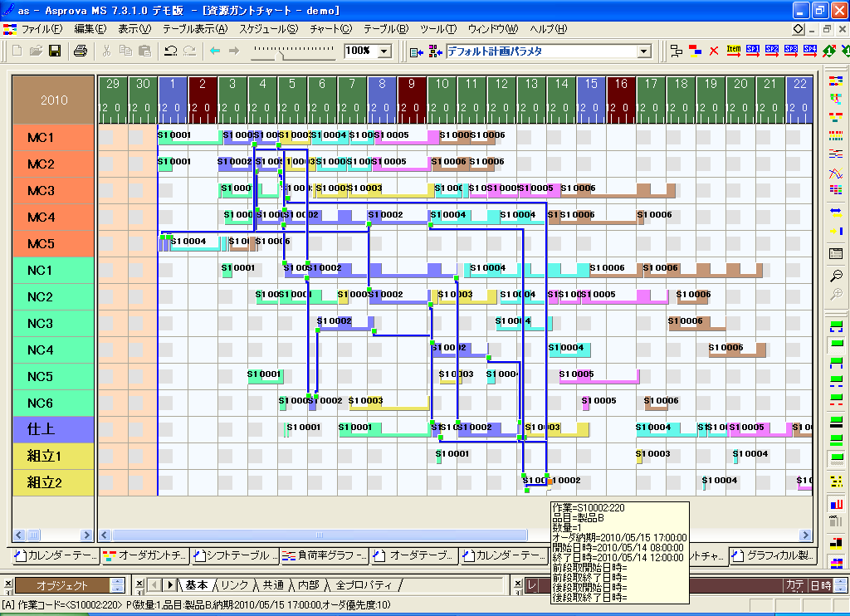Click the SP2 toolbar icon
Viewport: 850px width, 616px height.
pyautogui.click(x=772, y=51)
